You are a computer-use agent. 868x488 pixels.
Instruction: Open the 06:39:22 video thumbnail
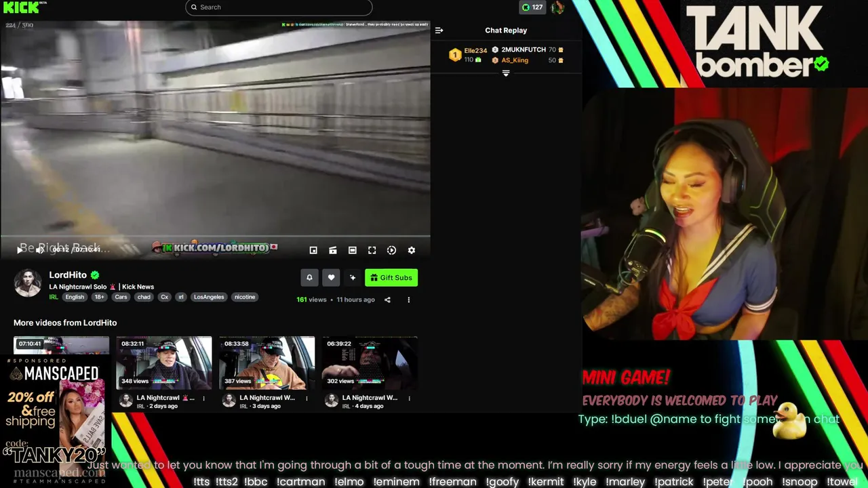[x=370, y=363]
